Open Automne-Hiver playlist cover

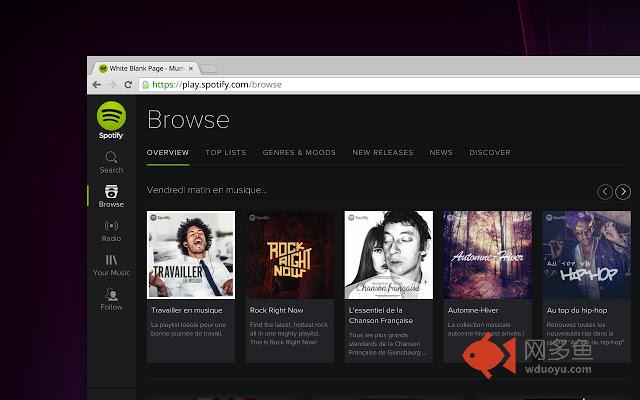click(x=488, y=255)
